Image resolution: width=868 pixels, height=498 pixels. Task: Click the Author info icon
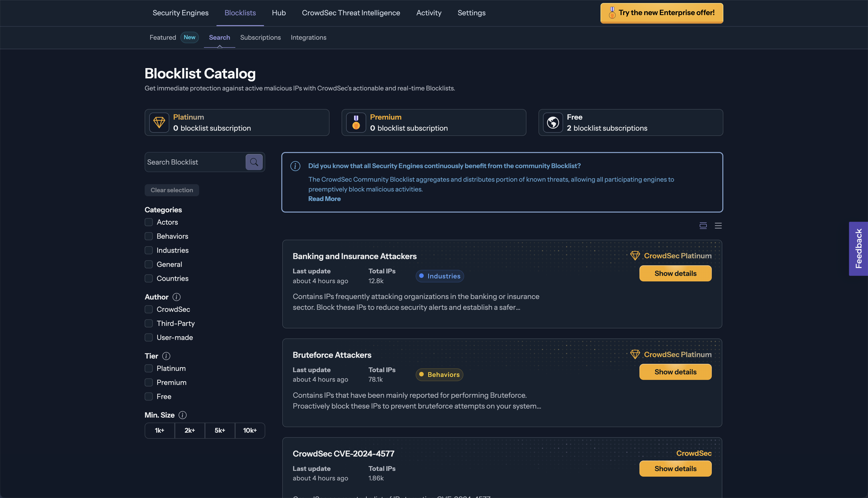click(x=176, y=297)
